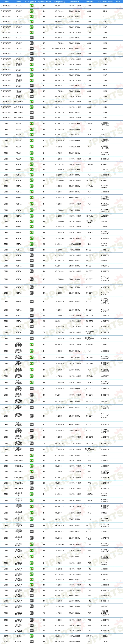
Task: Click the ON diesel icon in the Orlando 96kW / 131KM row
Action: pyautogui.click(x=32, y=112)
